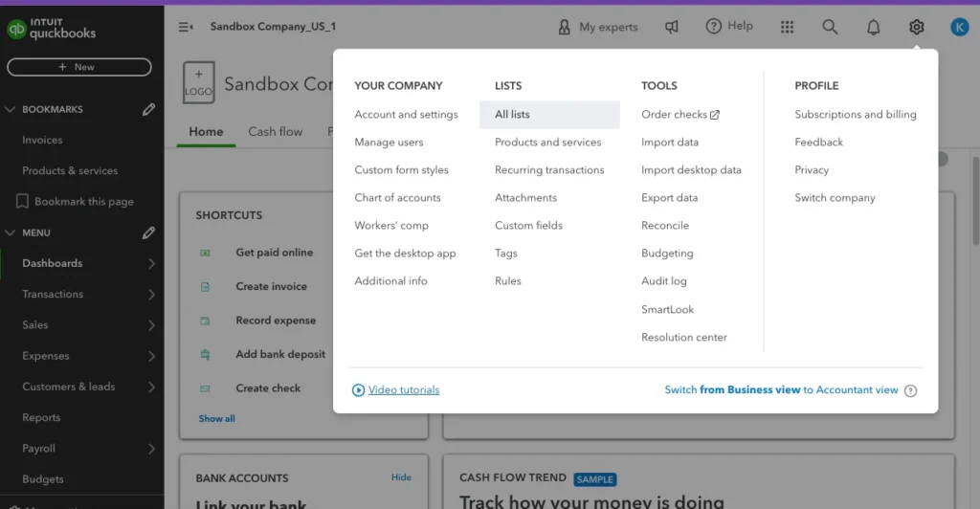Image resolution: width=980 pixels, height=509 pixels.
Task: Open Resolution center
Action: click(x=684, y=337)
